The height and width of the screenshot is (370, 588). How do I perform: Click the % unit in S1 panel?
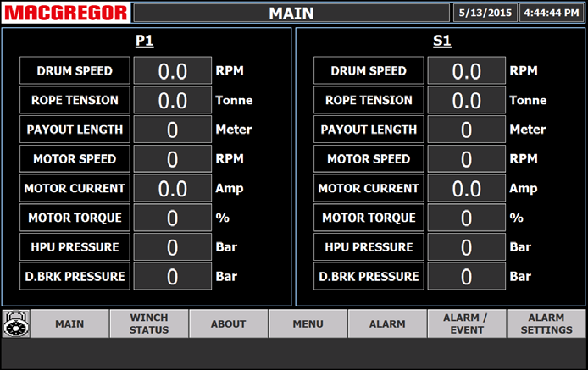516,218
